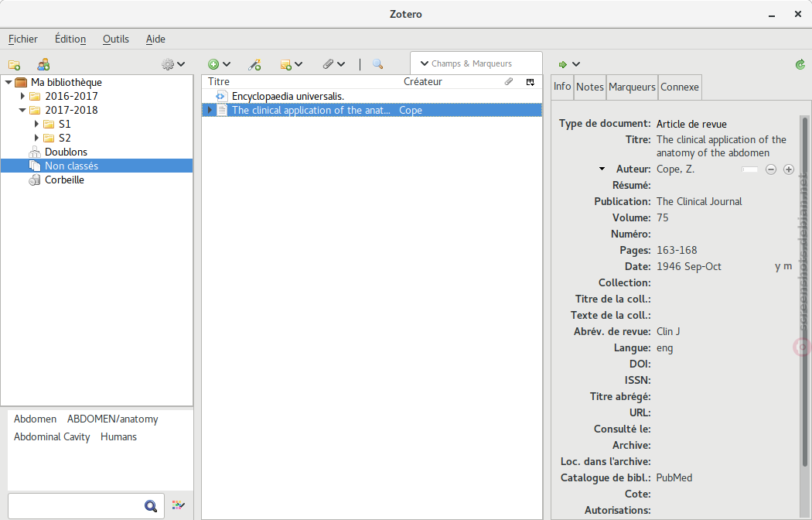Image resolution: width=812 pixels, height=520 pixels.
Task: Expand the S1 subcollection
Action: (x=36, y=124)
